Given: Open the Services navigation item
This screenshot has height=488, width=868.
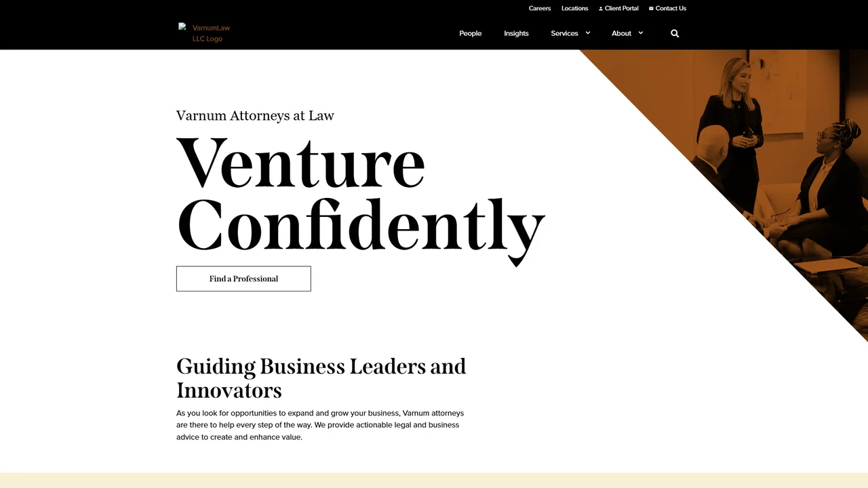Looking at the screenshot, I should coord(564,33).
